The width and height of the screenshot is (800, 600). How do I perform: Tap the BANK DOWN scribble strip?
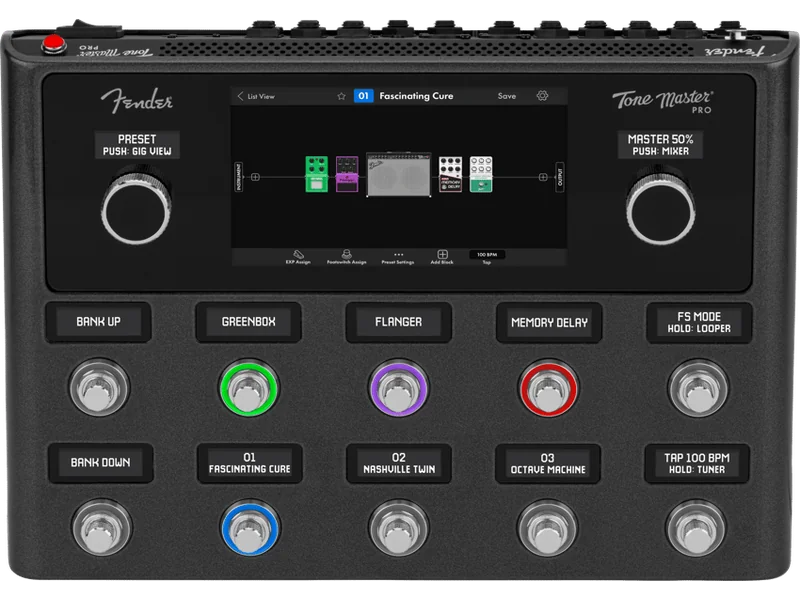101,463
